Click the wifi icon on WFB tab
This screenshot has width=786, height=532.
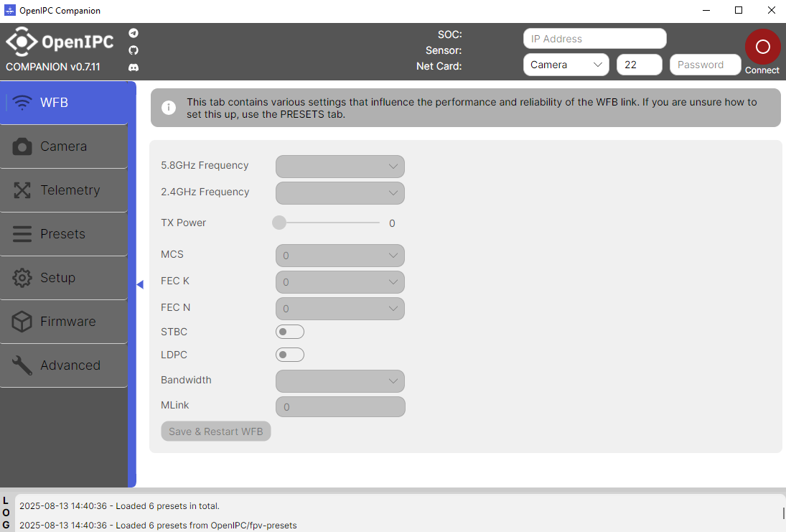click(22, 102)
